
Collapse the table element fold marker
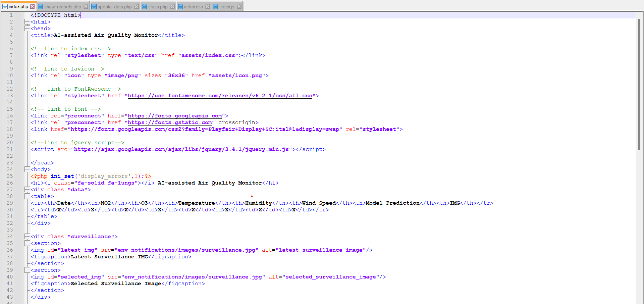[x=28, y=196]
